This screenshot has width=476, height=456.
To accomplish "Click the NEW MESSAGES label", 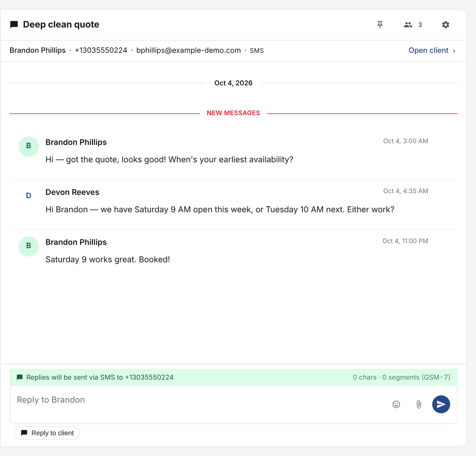I will pos(233,113).
